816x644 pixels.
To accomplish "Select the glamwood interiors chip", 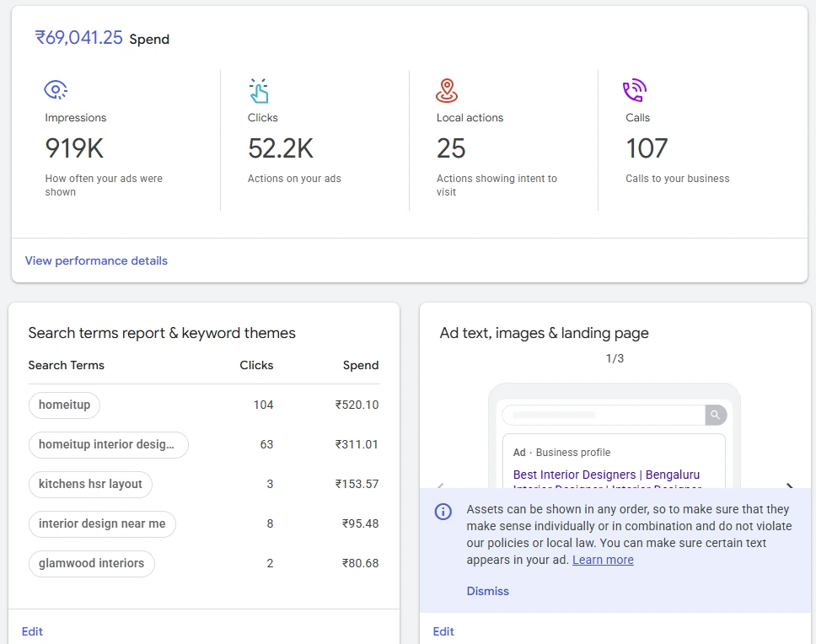I will click(92, 563).
